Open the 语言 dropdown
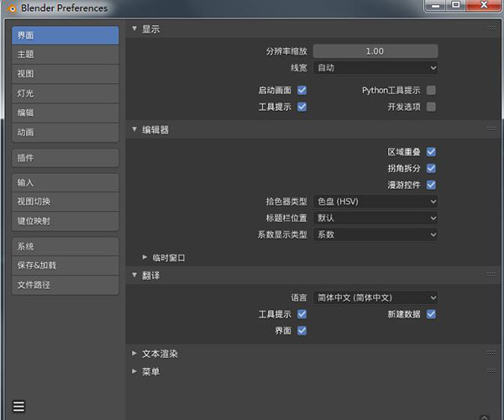The width and height of the screenshot is (504, 420). pyautogui.click(x=375, y=297)
